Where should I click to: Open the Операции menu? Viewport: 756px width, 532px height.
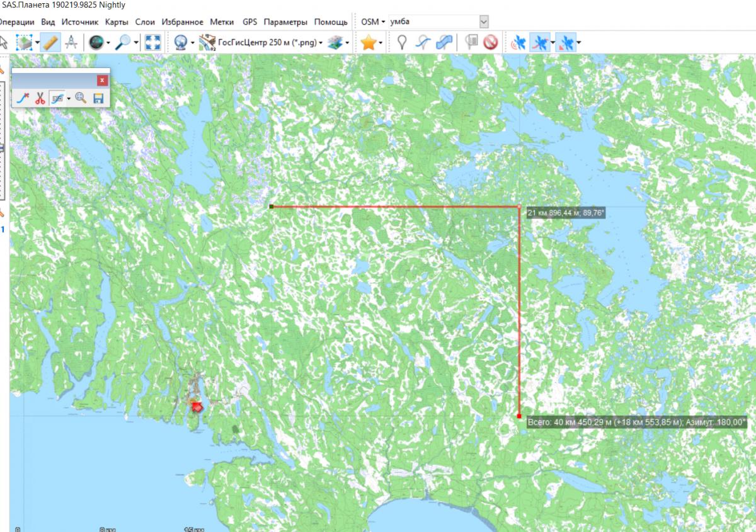coord(17,21)
